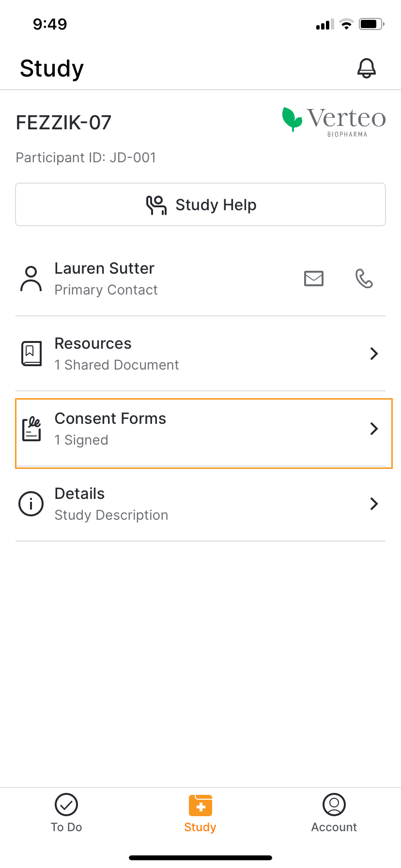
Task: Open the 1 Signed consent forms row
Action: point(81,440)
